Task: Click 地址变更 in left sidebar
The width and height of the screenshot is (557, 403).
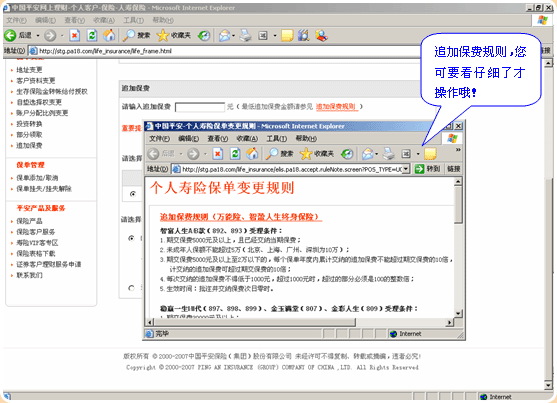Action: point(29,70)
